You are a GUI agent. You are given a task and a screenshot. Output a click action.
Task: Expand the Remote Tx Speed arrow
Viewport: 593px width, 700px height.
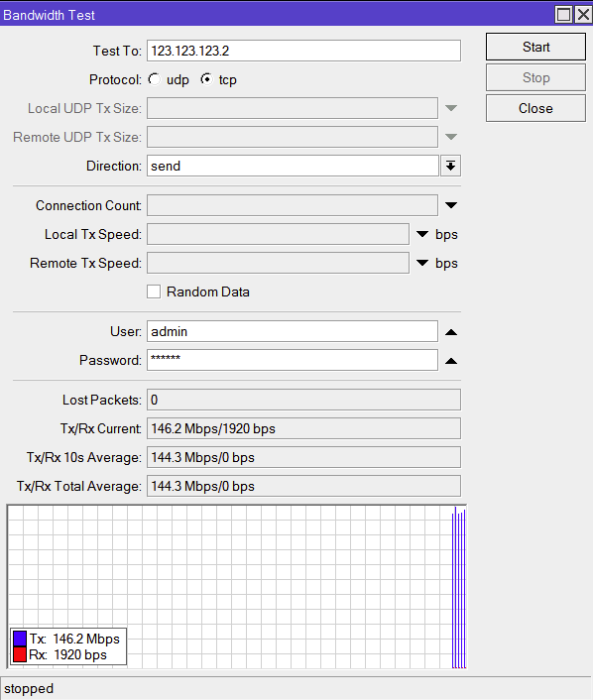coord(422,263)
